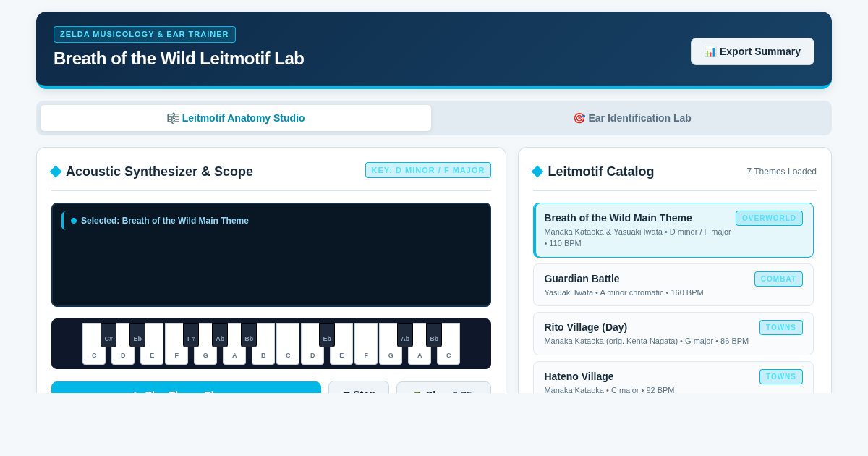
Task: Play the upper-octave Bb black key
Action: (434, 335)
